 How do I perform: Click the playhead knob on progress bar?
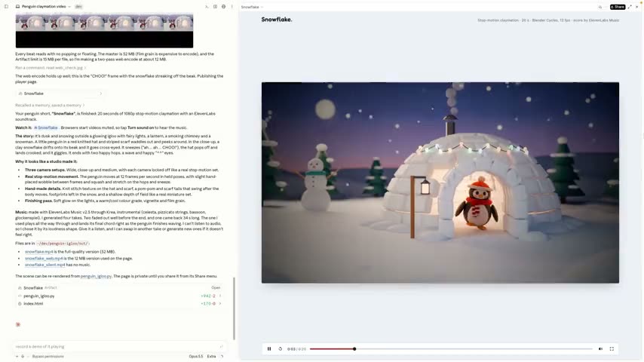354,349
